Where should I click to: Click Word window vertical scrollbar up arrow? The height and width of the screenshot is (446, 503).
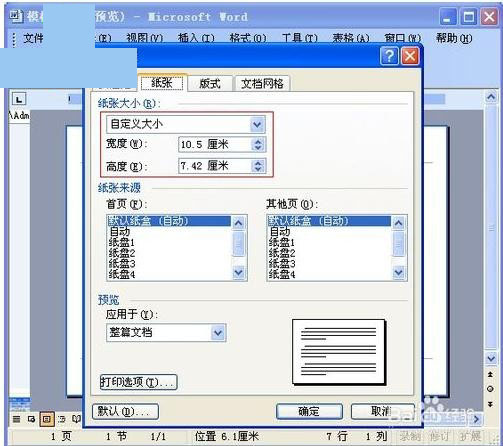[x=491, y=97]
